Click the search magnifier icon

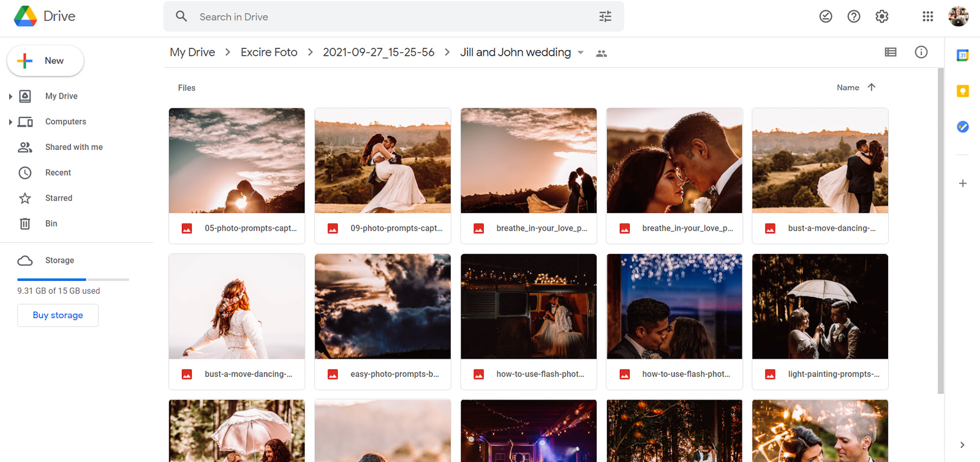click(x=181, y=17)
